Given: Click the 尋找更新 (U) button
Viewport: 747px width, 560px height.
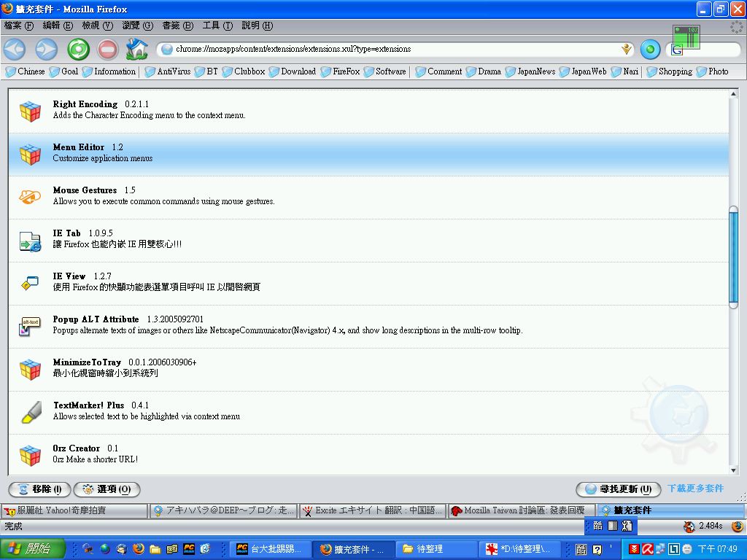Looking at the screenshot, I should coord(618,489).
